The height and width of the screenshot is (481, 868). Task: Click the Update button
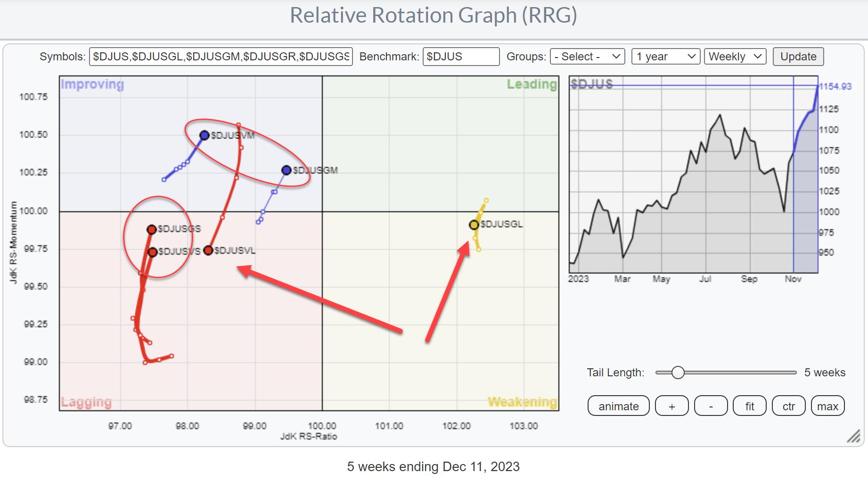(x=798, y=57)
